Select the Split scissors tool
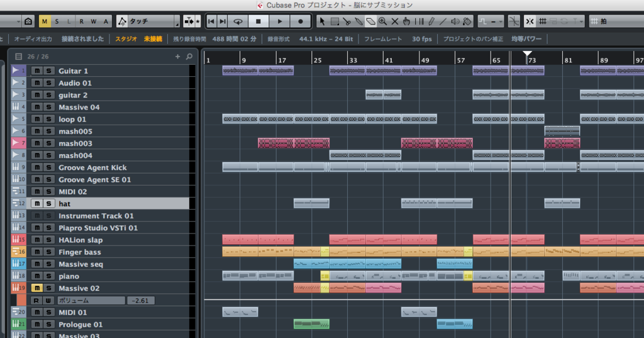Image resolution: width=644 pixels, height=338 pixels. pos(347,21)
